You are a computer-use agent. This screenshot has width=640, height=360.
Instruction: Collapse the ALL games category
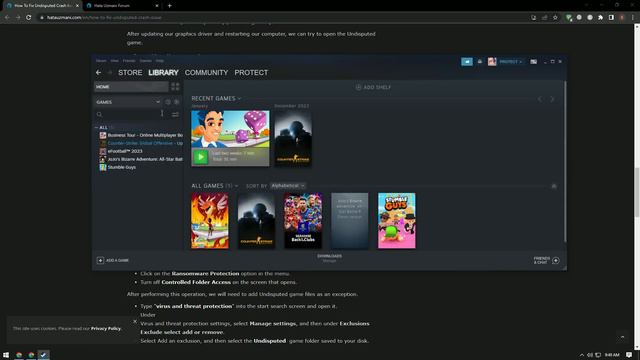(x=97, y=128)
